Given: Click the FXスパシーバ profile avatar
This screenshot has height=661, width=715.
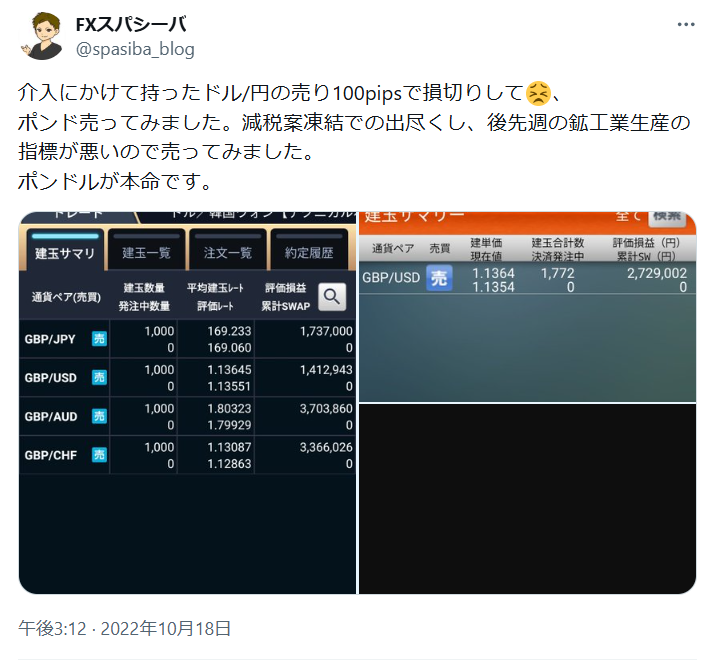Looking at the screenshot, I should (42, 36).
